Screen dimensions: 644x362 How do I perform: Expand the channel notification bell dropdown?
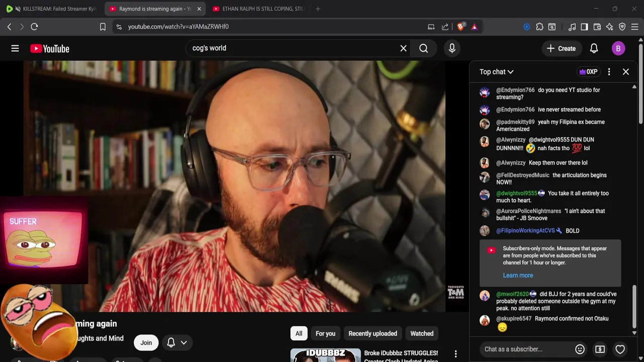177,342
